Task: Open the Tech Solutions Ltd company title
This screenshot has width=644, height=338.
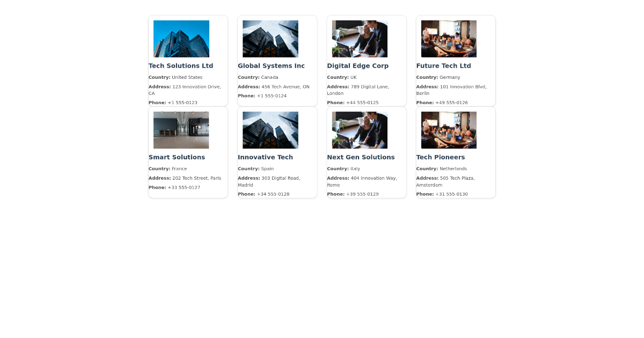Action: (181, 66)
